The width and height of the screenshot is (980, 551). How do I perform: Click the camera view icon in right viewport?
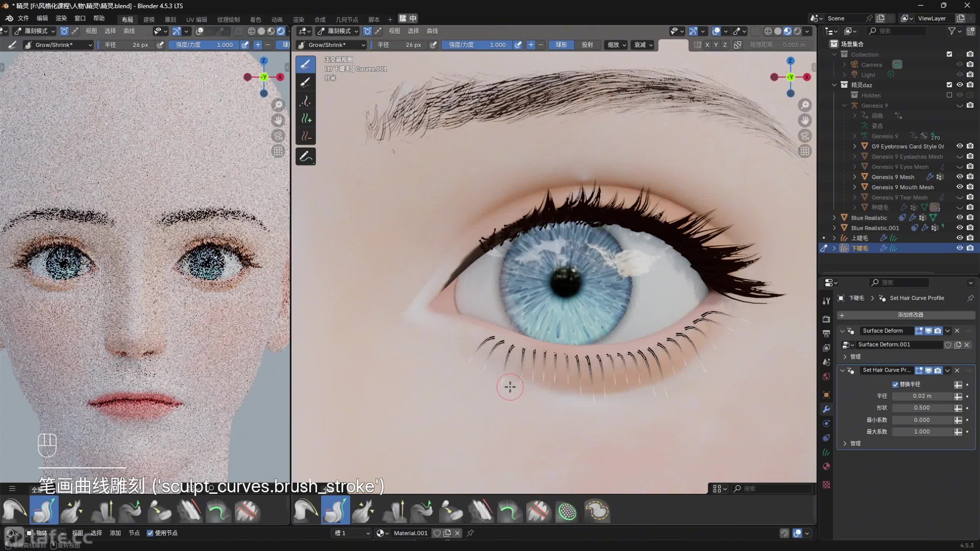(805, 136)
